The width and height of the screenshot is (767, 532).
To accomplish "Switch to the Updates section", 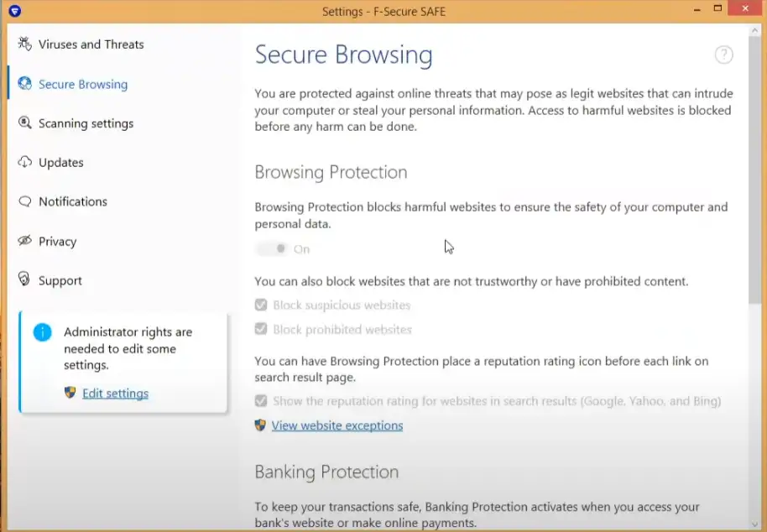I will point(61,162).
